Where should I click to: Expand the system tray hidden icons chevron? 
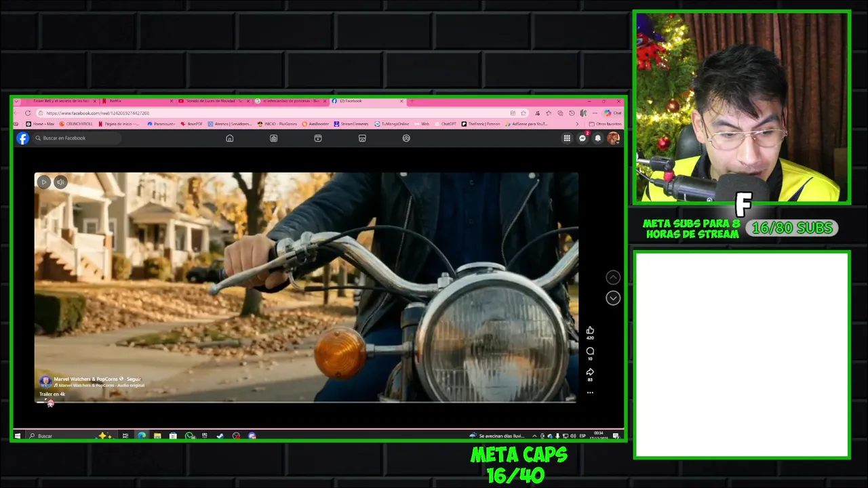[534, 436]
